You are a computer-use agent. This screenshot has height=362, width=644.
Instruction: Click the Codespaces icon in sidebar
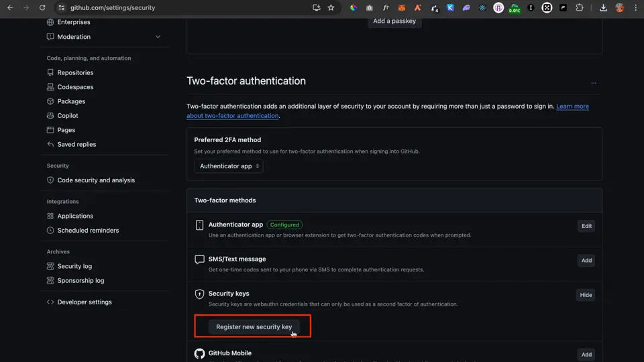point(50,86)
